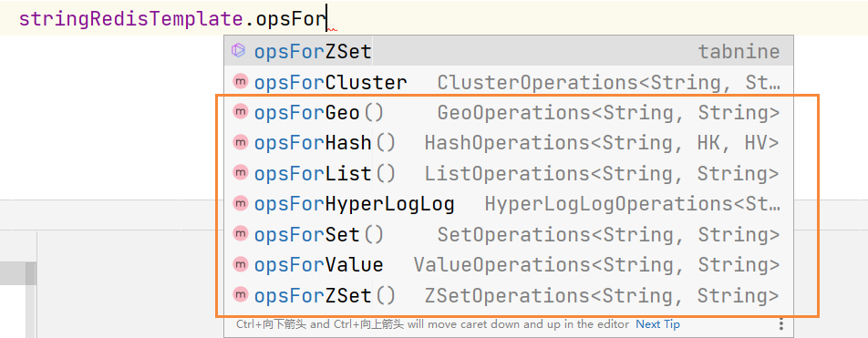Choose the opsForValue suggestion
The width and height of the screenshot is (868, 338).
508,265
